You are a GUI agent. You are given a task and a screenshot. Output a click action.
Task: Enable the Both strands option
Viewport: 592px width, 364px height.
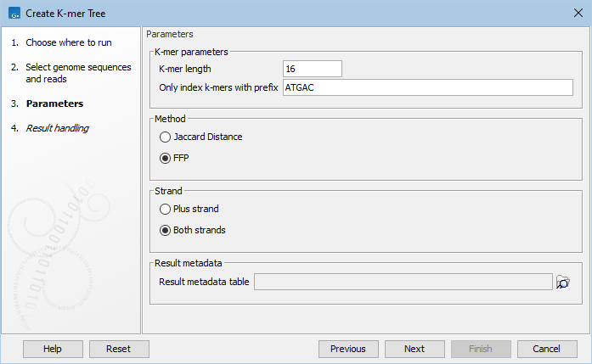click(x=165, y=230)
